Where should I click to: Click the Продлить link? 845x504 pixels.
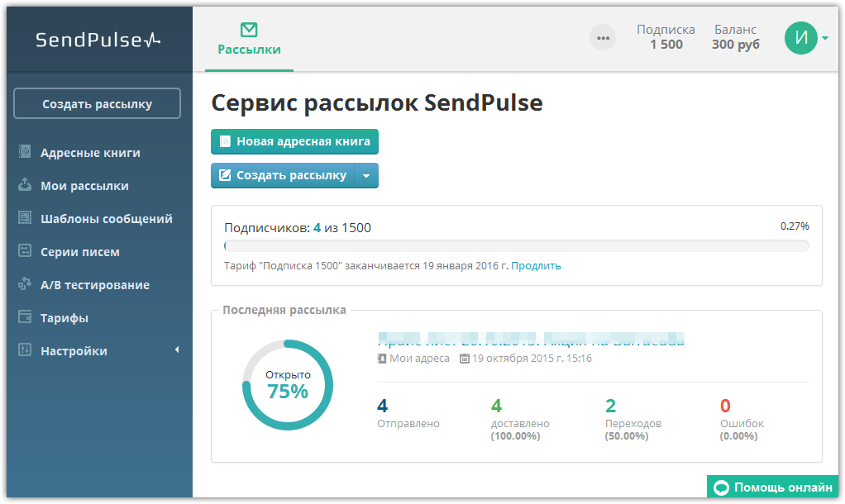point(537,266)
